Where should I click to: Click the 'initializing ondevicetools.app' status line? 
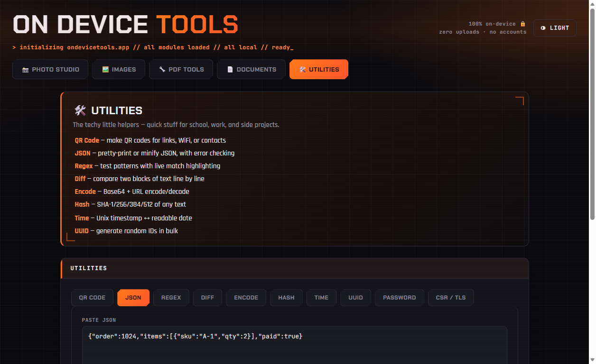[153, 47]
